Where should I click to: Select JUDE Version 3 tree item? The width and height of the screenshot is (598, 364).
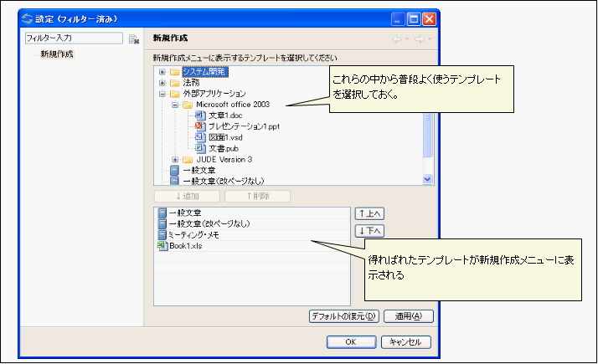point(224,159)
